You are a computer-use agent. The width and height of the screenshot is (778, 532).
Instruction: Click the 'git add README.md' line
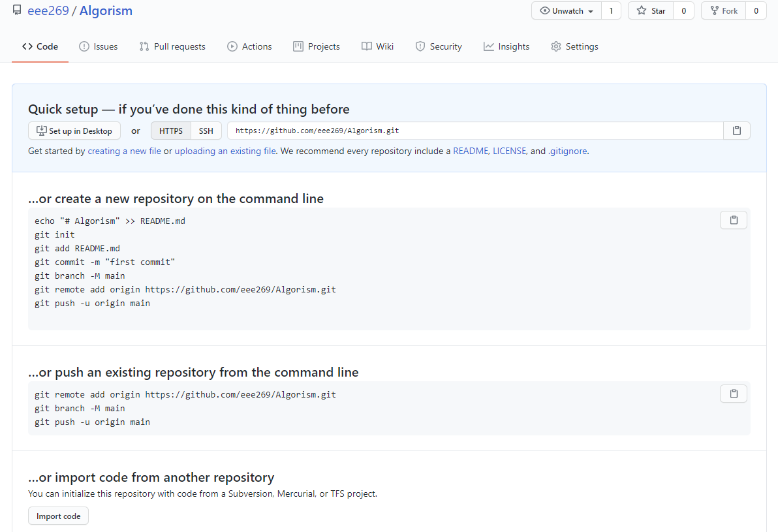(x=78, y=248)
